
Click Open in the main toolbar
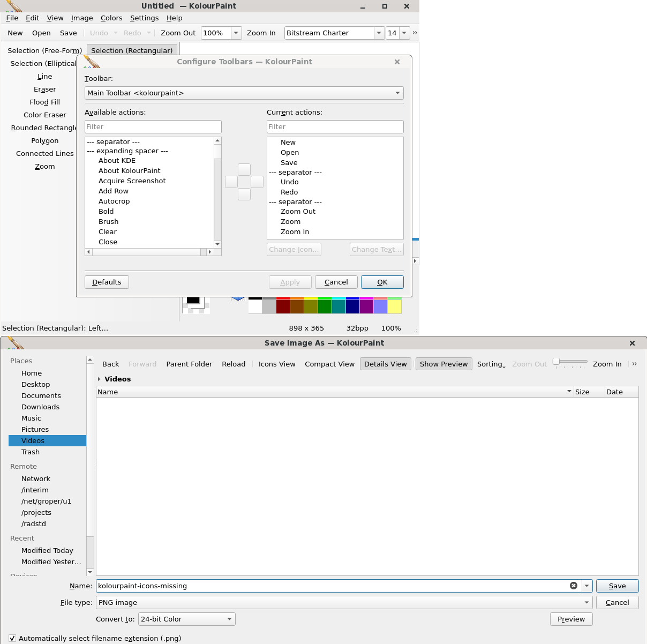[41, 33]
